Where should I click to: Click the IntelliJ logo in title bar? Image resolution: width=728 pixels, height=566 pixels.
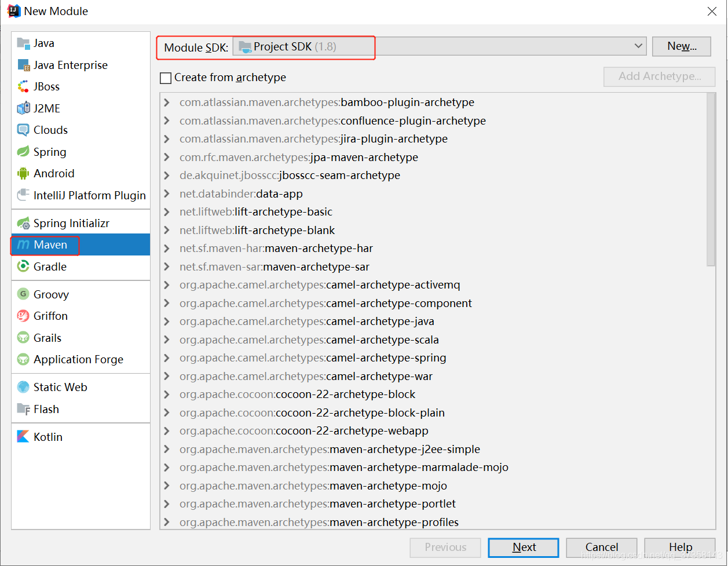click(x=14, y=11)
